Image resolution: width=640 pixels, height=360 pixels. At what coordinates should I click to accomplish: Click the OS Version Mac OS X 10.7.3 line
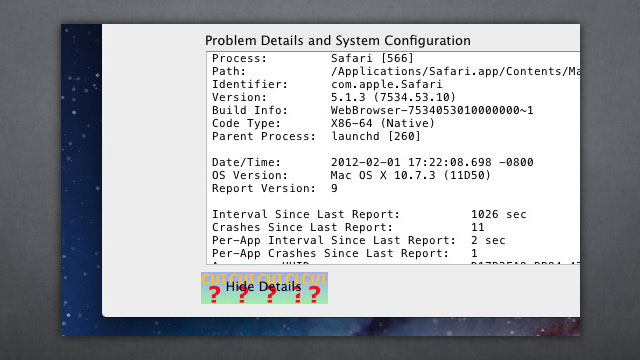[x=351, y=176]
